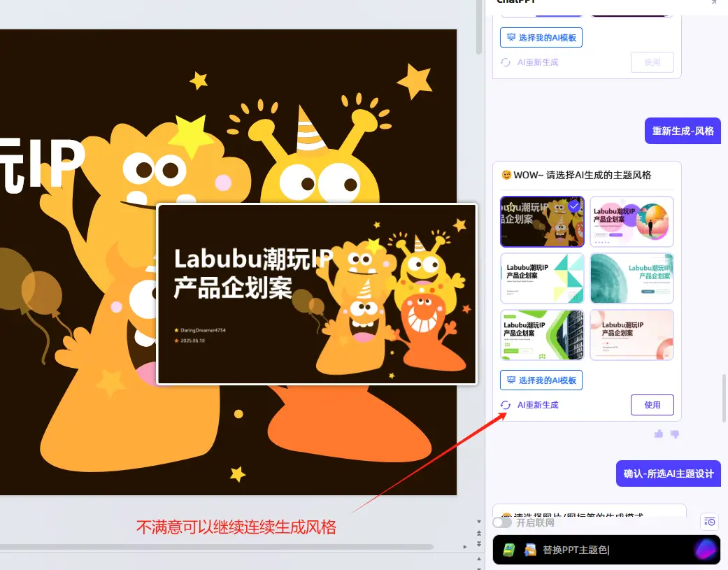Click the pop-out arrow at ChatPPT panel top

tap(713, 2)
